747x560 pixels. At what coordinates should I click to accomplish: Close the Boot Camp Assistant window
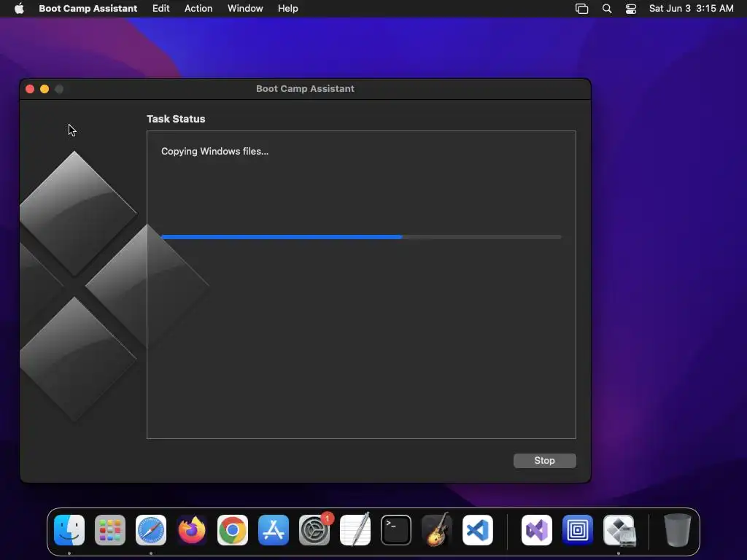click(x=30, y=89)
